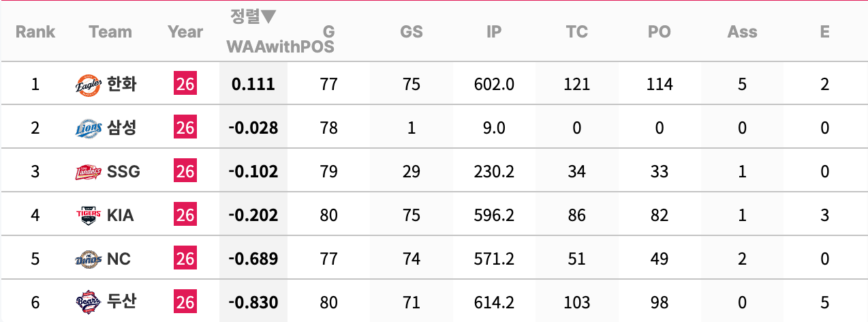The image size is (868, 322).
Task: Sort by the Rank column header
Action: 35,31
